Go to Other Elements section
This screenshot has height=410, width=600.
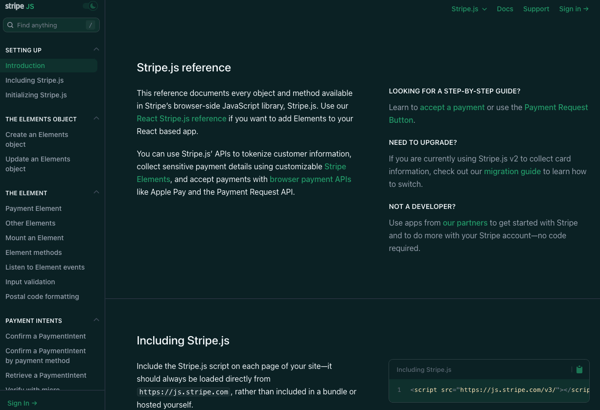tap(30, 223)
